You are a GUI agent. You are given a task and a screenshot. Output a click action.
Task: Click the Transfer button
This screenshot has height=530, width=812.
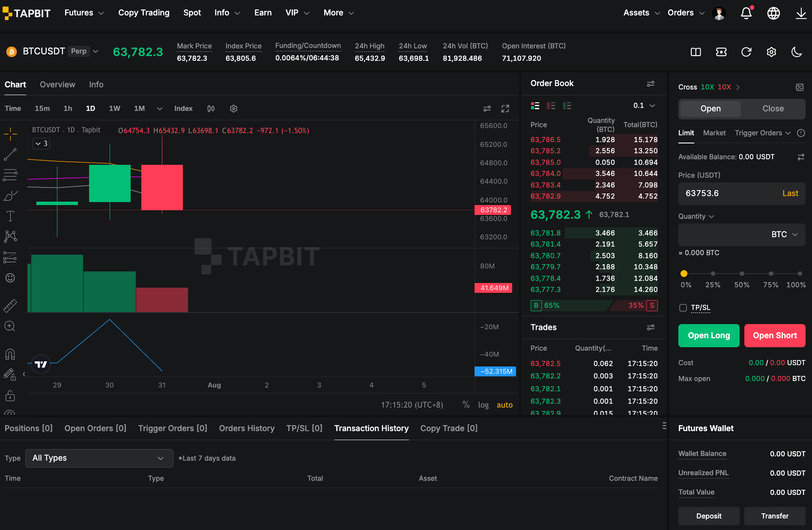tap(775, 516)
